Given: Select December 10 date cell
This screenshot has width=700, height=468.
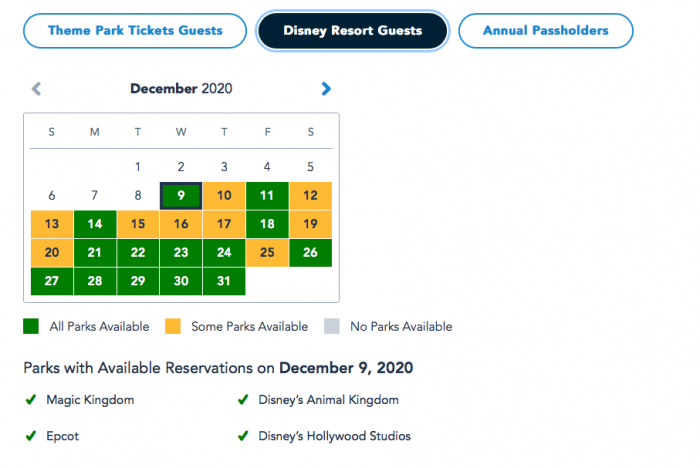Looking at the screenshot, I should click(224, 196).
